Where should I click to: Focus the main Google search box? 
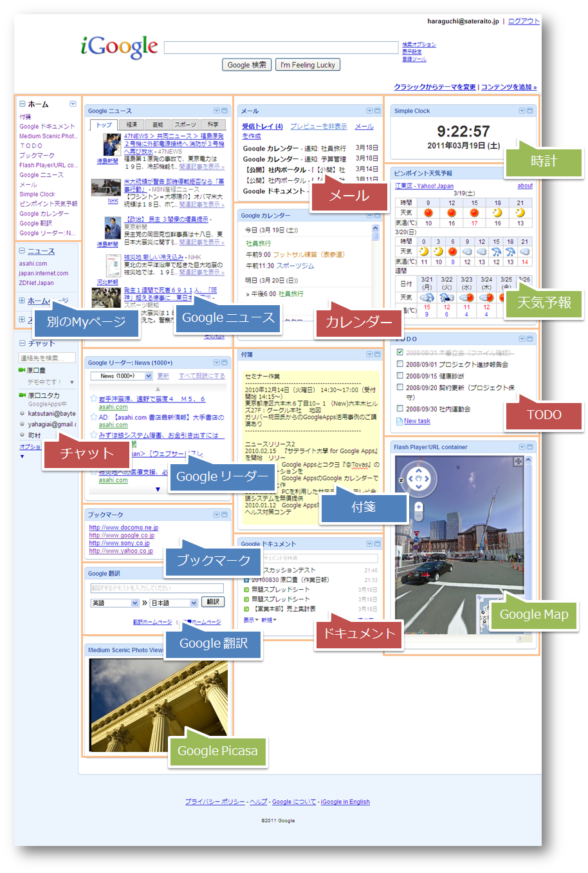pos(281,48)
